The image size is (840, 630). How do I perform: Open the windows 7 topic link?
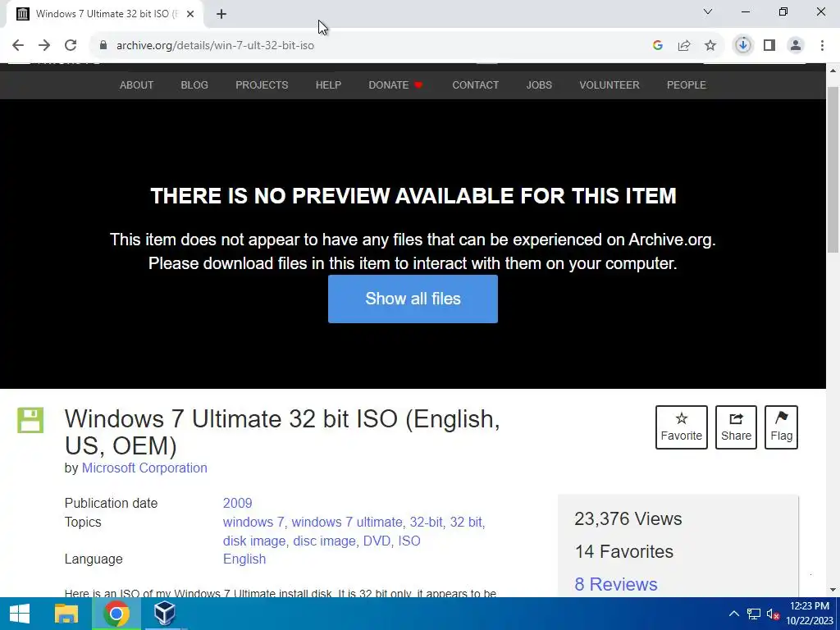(x=253, y=523)
